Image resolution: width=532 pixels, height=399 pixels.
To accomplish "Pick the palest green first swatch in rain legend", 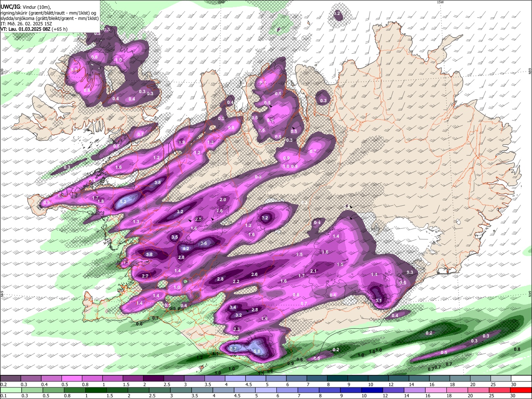I will [10, 390].
